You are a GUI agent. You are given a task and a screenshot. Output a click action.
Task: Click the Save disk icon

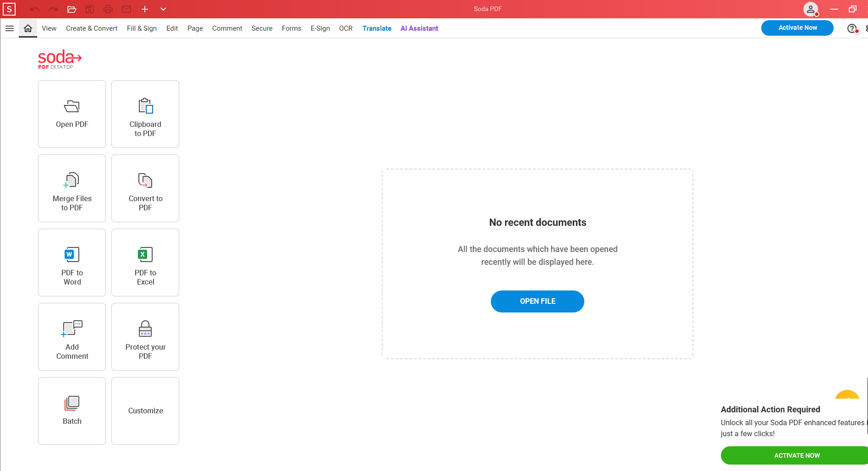[x=90, y=9]
